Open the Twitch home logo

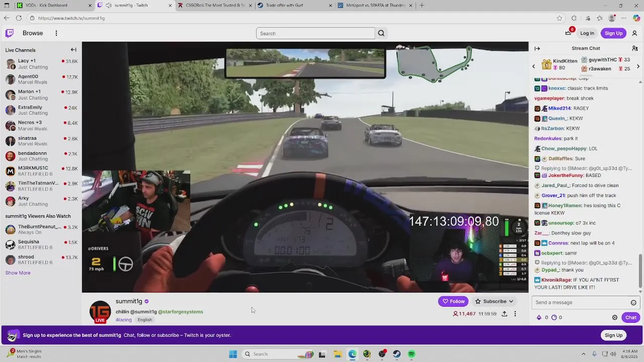10,33
